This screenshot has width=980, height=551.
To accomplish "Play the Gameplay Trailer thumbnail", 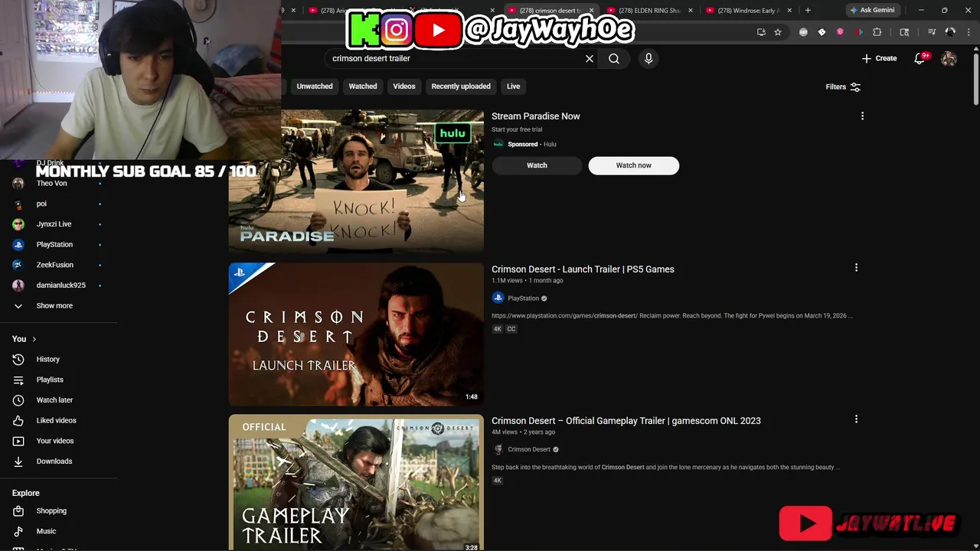I will pos(356,483).
